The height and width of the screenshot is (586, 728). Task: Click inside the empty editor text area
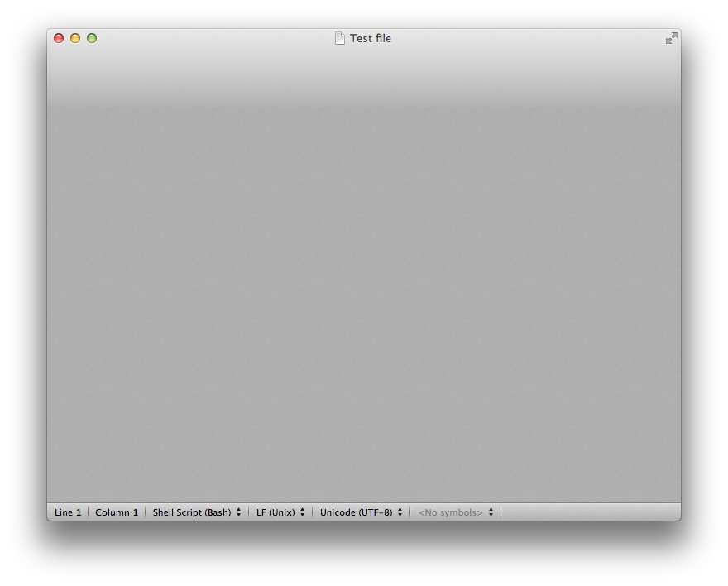(364, 274)
